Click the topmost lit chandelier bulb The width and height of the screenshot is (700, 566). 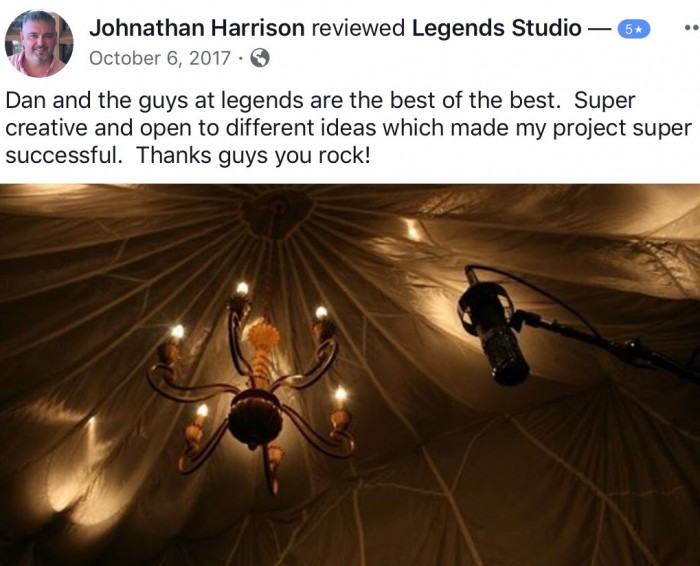click(242, 289)
